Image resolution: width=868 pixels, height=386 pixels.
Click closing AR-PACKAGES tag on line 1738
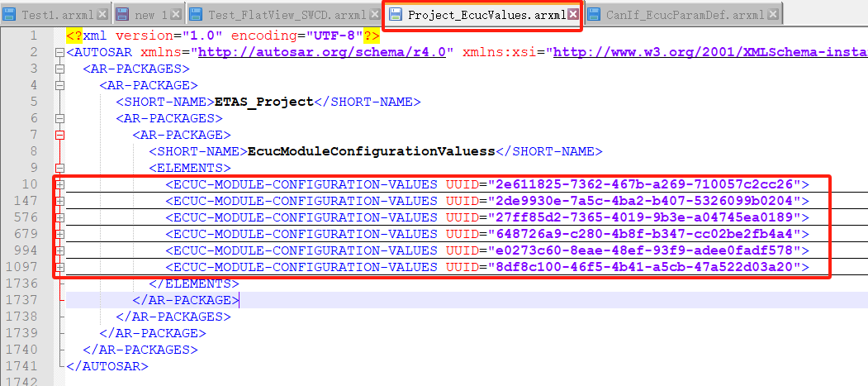tap(173, 317)
